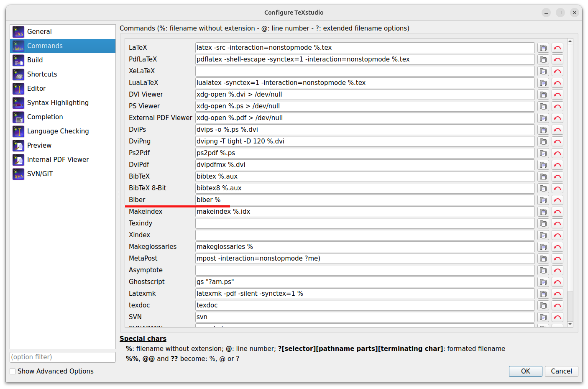Enable Show Advanced Options checkbox
Screen dimensions: 588x389
click(x=13, y=371)
